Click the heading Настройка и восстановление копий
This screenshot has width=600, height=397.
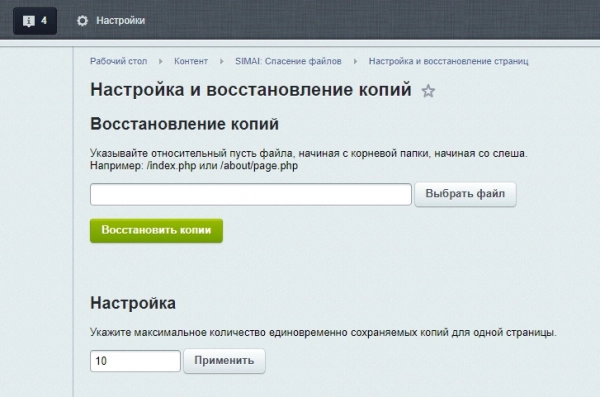point(251,90)
